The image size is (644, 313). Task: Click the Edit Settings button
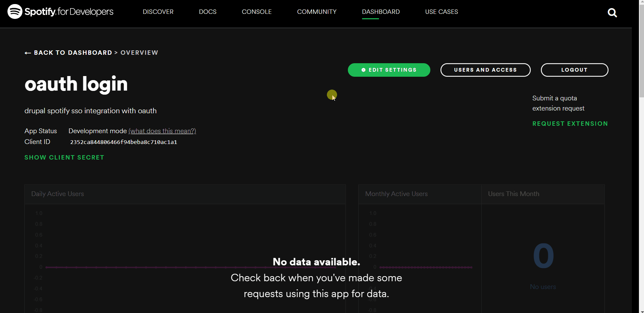(x=389, y=70)
